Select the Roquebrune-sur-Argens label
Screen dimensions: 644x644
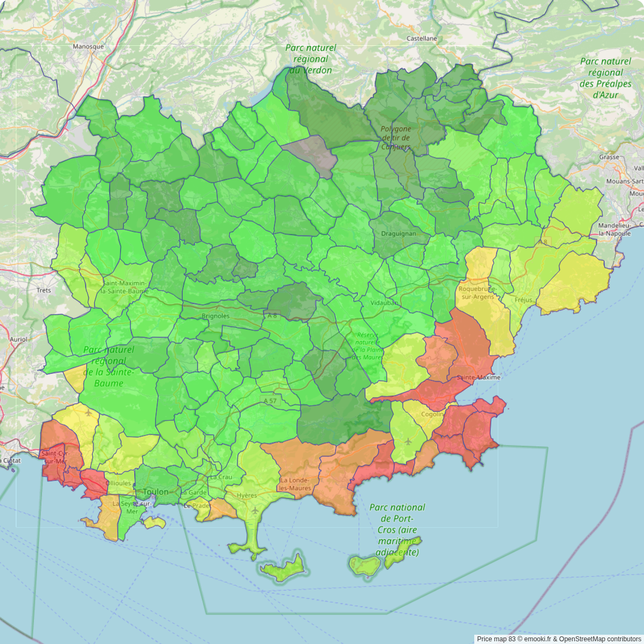(x=478, y=293)
